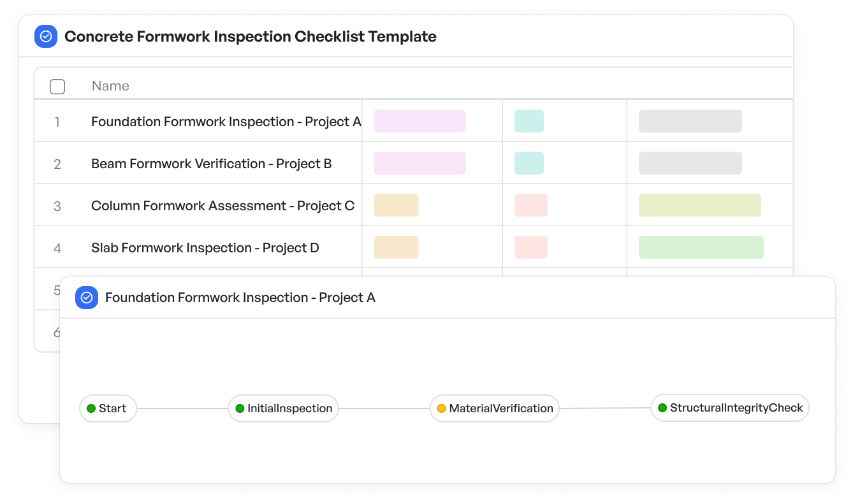The height and width of the screenshot is (504, 853).
Task: Click the blue checkmark icon beside Concrete Formwork title
Action: tap(46, 36)
